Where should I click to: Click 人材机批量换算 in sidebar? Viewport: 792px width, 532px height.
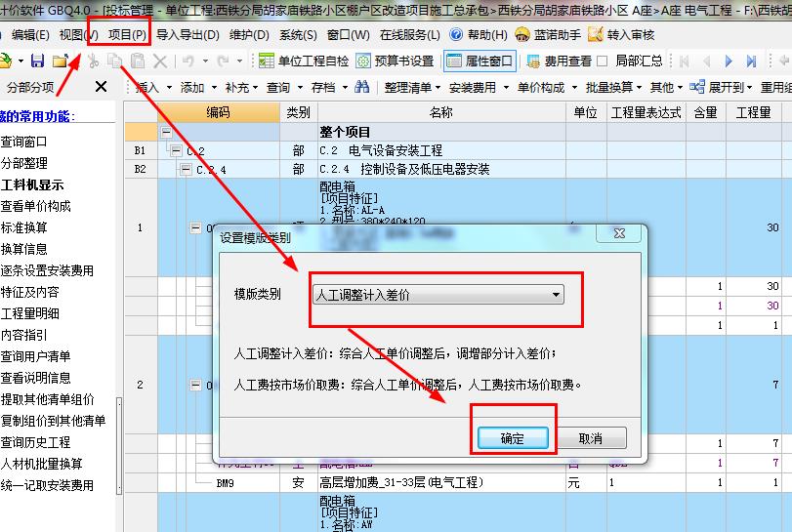41,464
